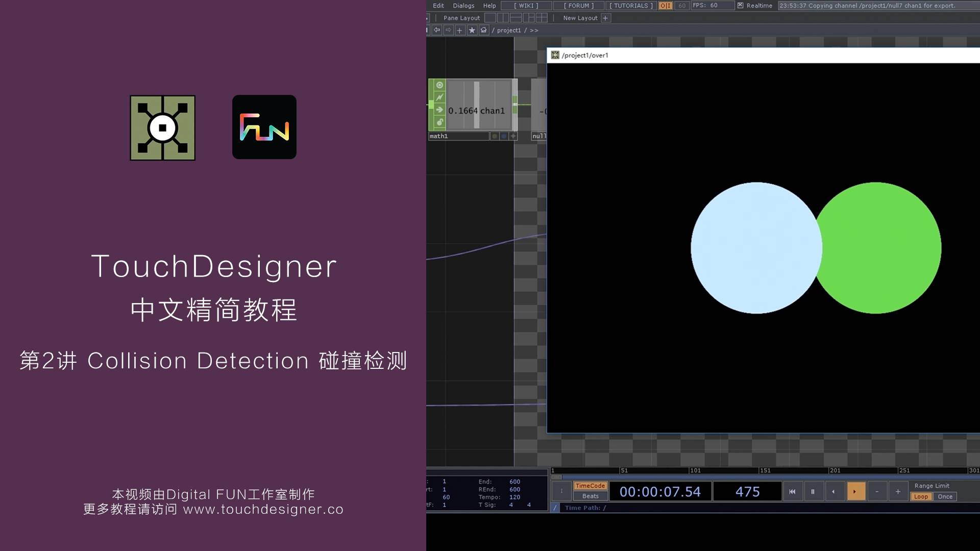Step back one frame with minus

coord(877,492)
